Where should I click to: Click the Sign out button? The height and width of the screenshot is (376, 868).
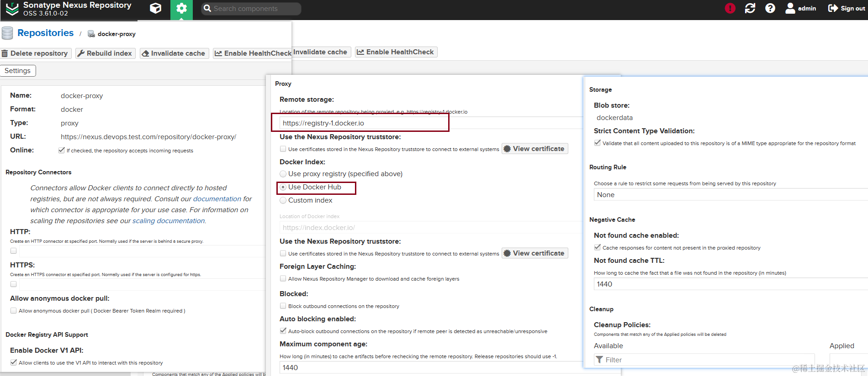(x=847, y=8)
